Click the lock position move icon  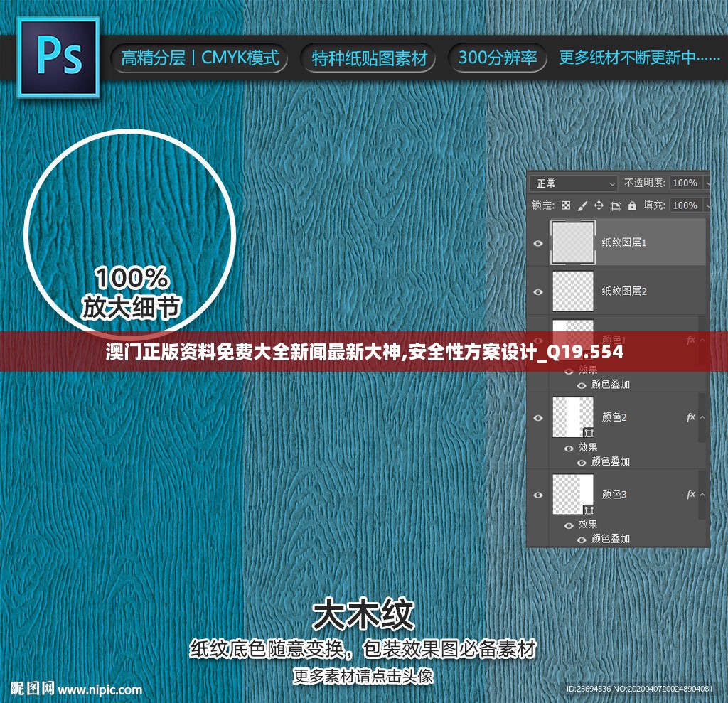[x=599, y=205]
